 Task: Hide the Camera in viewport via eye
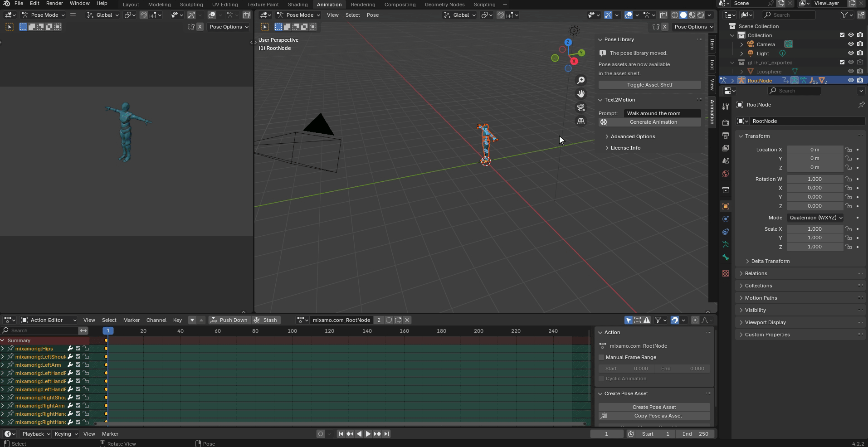(851, 44)
